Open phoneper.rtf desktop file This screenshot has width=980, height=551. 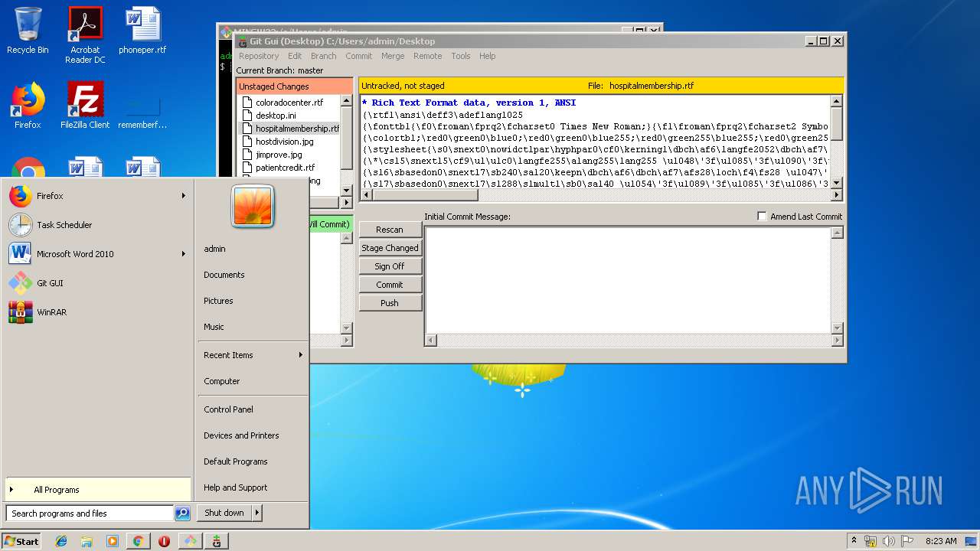142,31
